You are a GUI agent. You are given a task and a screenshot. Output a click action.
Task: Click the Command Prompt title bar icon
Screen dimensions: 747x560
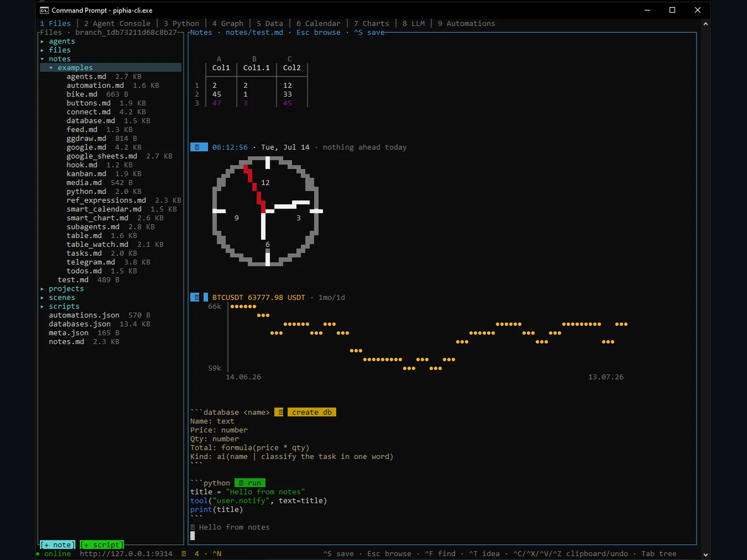(44, 10)
